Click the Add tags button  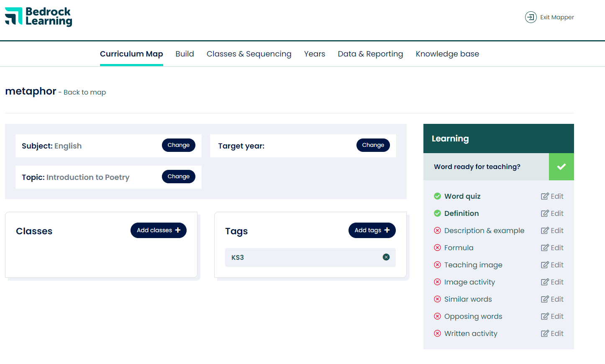click(372, 230)
